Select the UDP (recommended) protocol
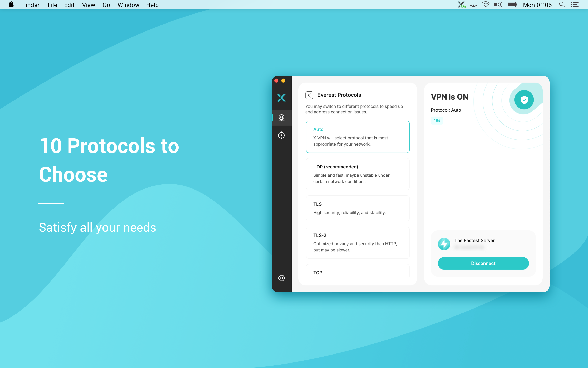The height and width of the screenshot is (368, 588). tap(358, 174)
